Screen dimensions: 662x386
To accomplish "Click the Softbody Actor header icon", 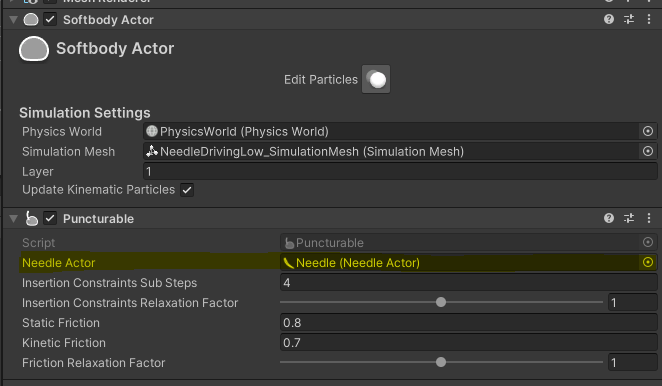I will coord(31,19).
